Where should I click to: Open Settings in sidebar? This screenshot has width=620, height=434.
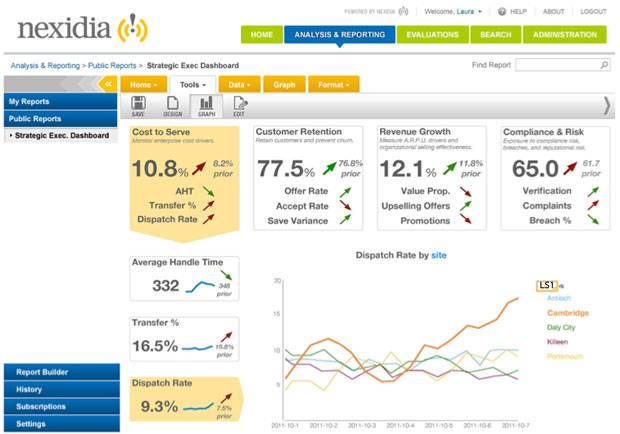point(62,424)
